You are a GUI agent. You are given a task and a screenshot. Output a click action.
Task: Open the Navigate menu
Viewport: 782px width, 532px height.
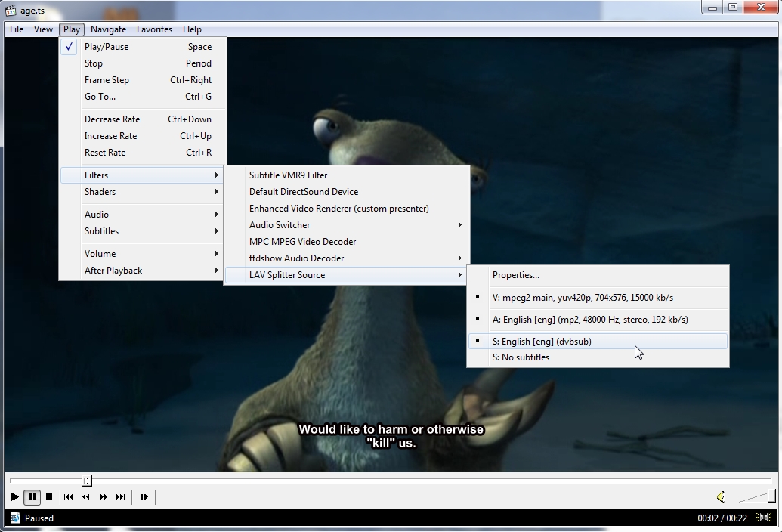click(x=108, y=29)
